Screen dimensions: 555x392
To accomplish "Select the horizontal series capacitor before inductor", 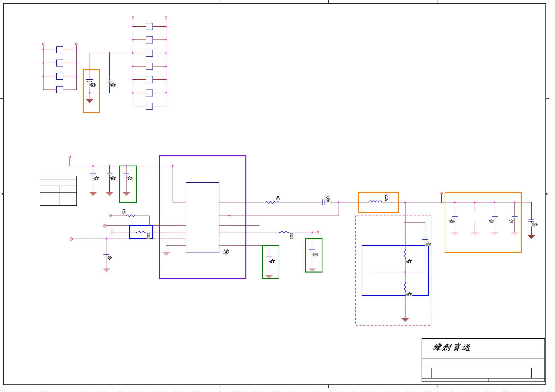I will pyautogui.click(x=323, y=202).
